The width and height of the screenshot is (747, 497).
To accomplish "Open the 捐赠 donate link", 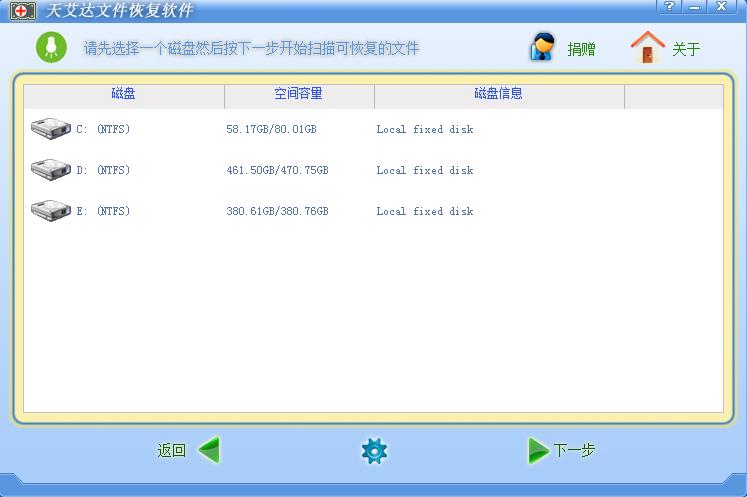I will 581,49.
